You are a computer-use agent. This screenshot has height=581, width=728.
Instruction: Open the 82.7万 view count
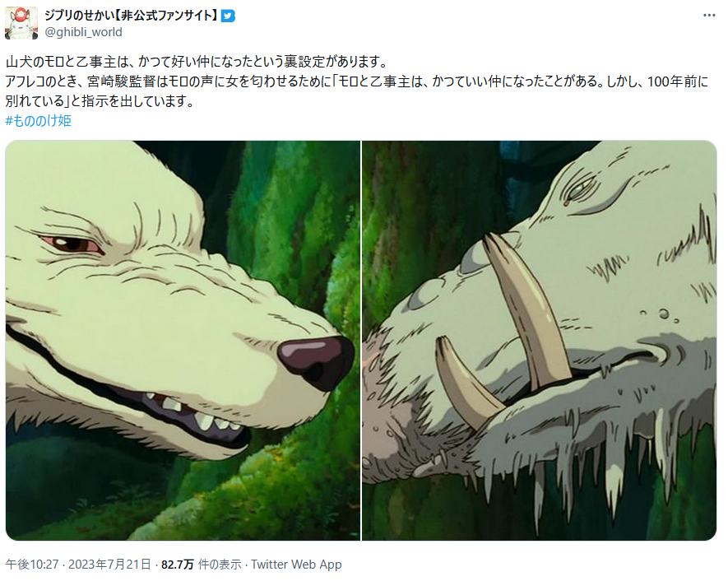tap(178, 565)
